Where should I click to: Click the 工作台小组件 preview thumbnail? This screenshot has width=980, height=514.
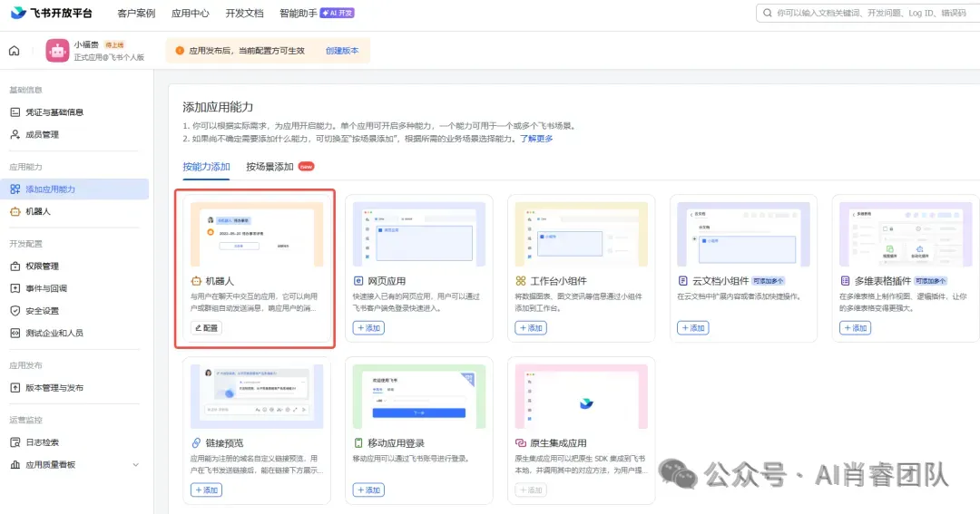[582, 234]
